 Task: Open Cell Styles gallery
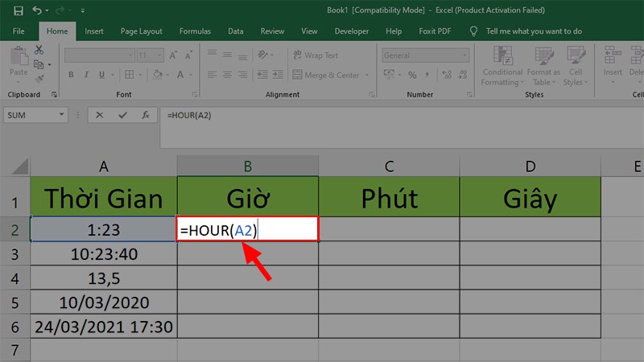coord(576,66)
